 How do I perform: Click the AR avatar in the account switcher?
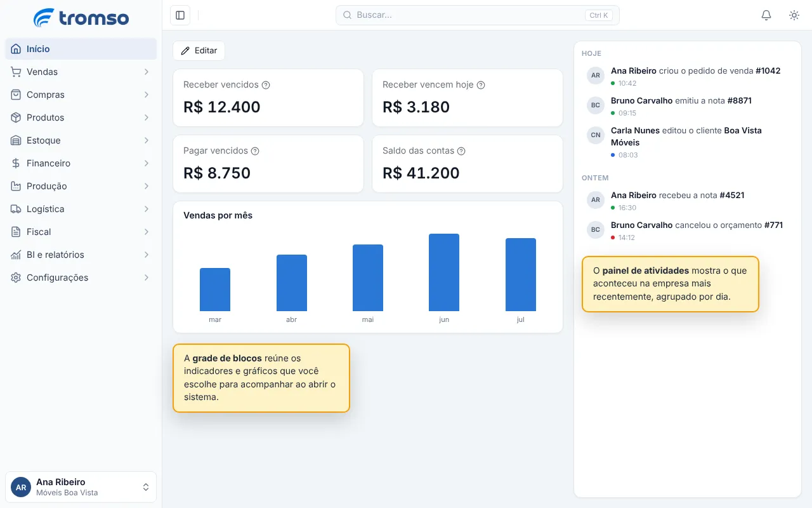[21, 487]
